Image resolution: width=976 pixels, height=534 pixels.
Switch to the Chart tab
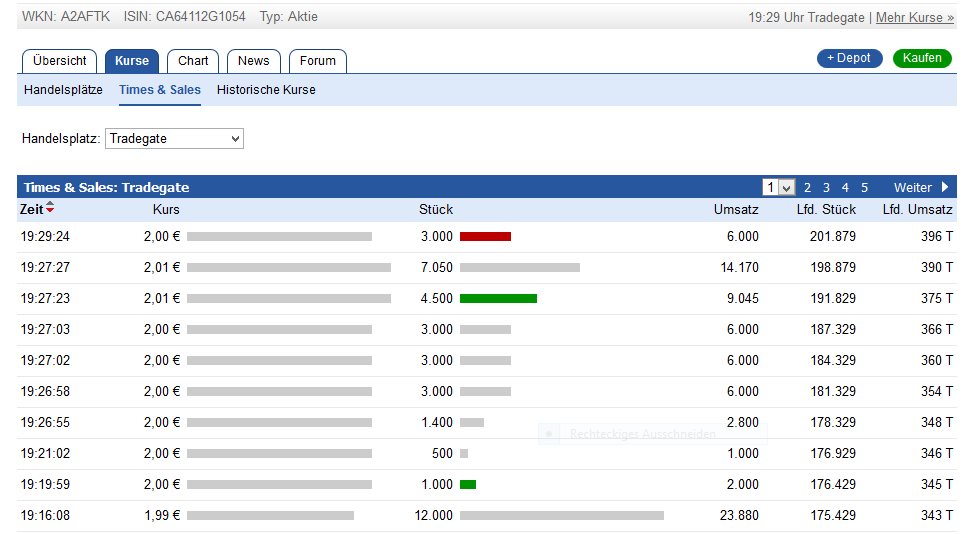point(193,61)
